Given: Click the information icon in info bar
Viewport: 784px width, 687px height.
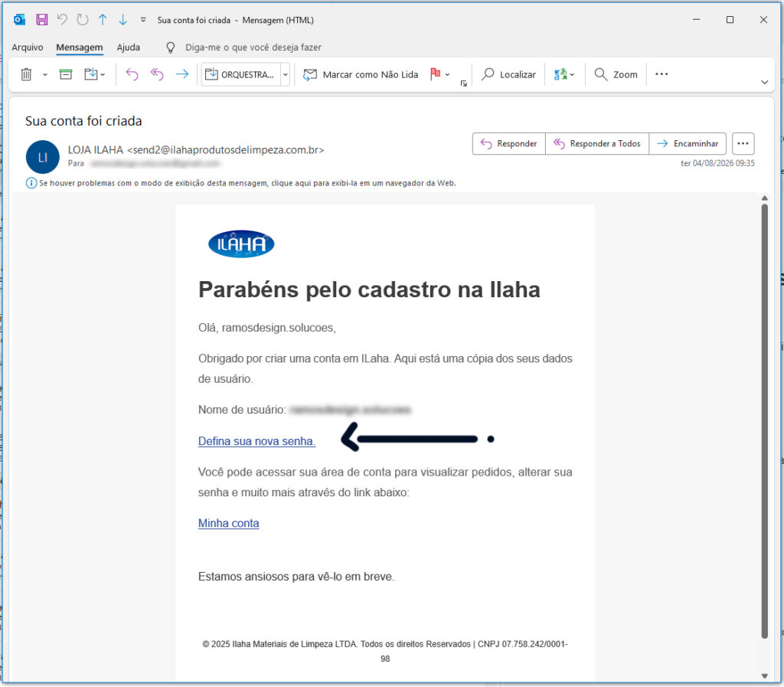Looking at the screenshot, I should pyautogui.click(x=31, y=183).
